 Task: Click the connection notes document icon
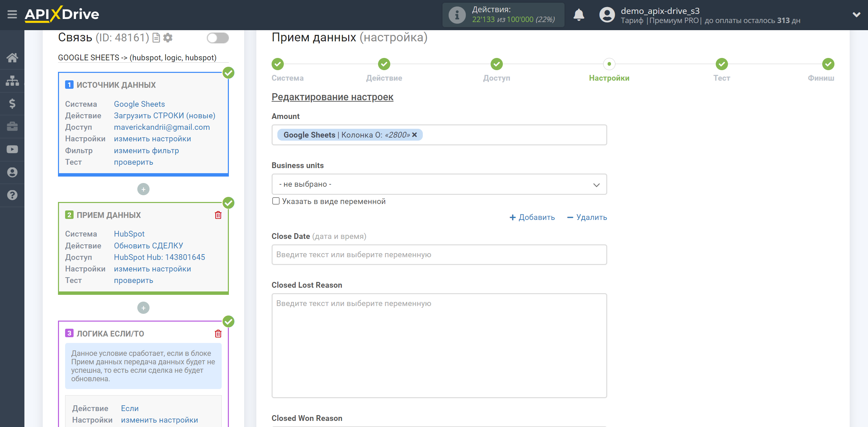pyautogui.click(x=156, y=38)
